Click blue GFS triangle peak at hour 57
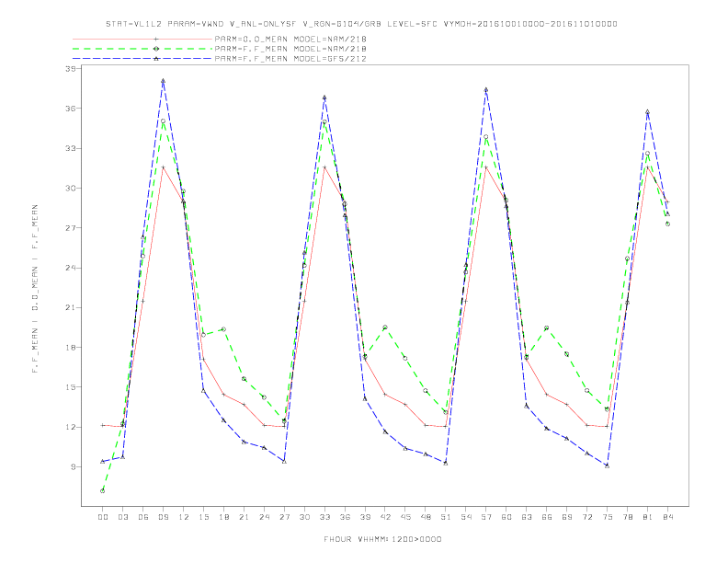Screen dimensions: 728x563 coord(486,89)
